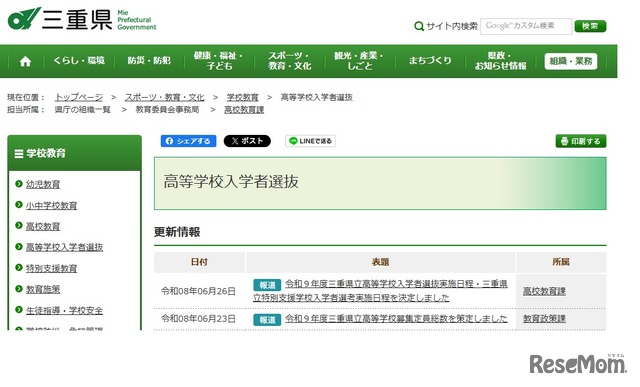This screenshot has width=640, height=387.
Task: Click the hamburger icon next to the 学校教育 heading
Action: pyautogui.click(x=19, y=154)
